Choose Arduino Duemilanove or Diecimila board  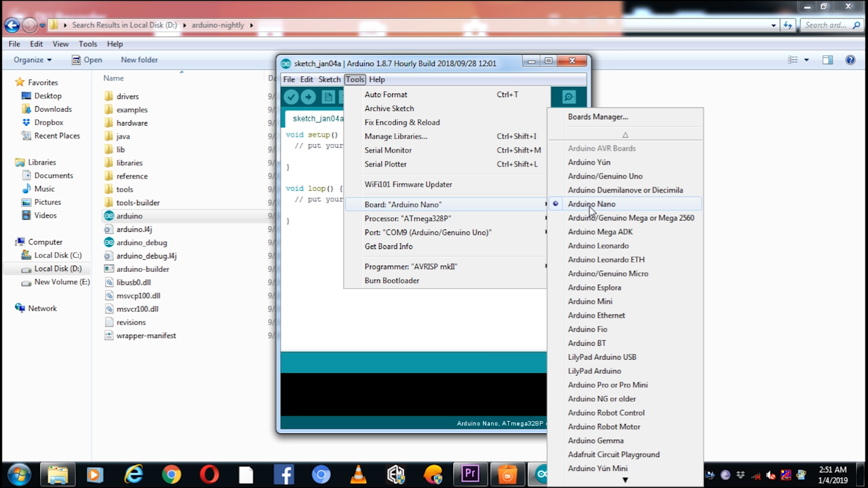[625, 190]
